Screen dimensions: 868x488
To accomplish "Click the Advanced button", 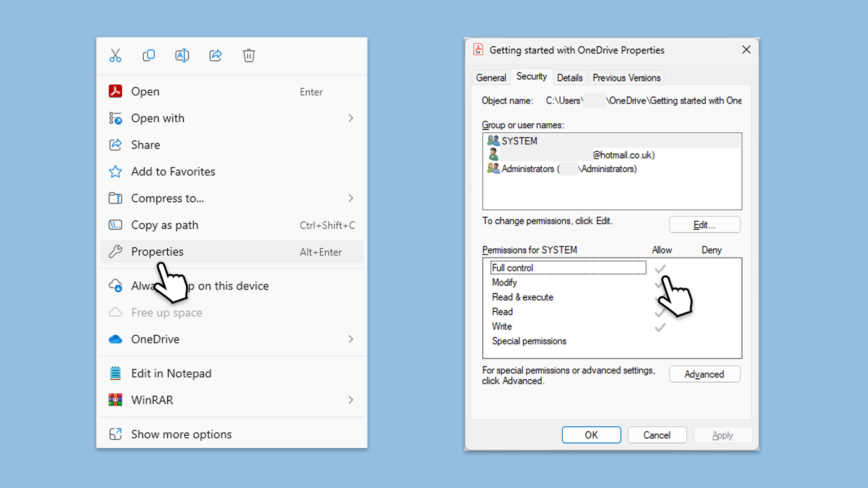I will [x=705, y=374].
